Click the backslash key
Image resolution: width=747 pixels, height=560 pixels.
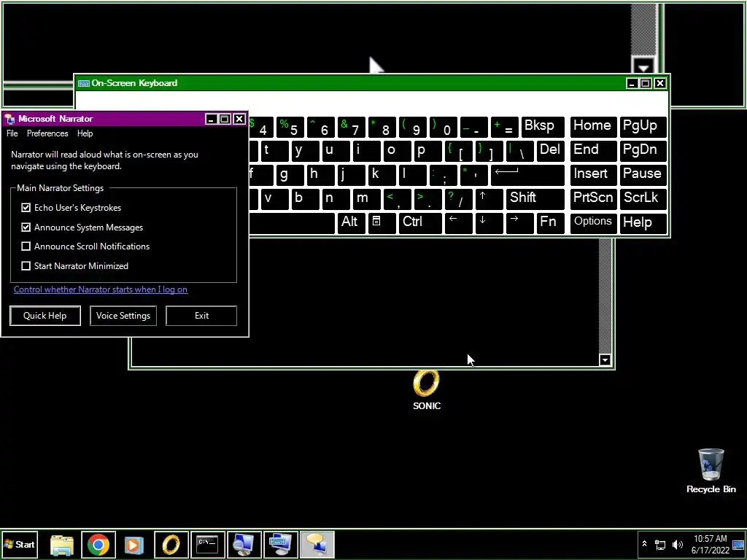519,150
